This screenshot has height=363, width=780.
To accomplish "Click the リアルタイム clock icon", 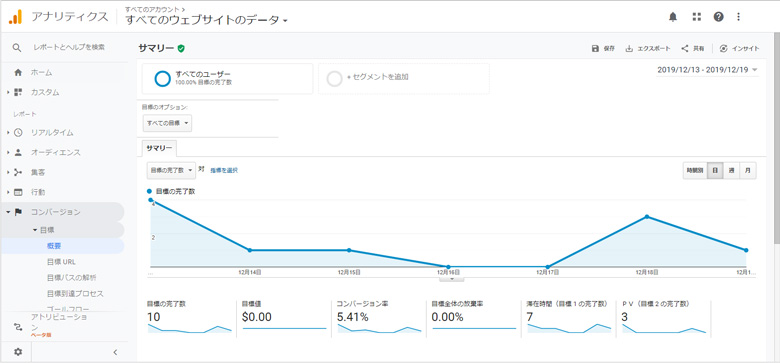I will pyautogui.click(x=18, y=132).
